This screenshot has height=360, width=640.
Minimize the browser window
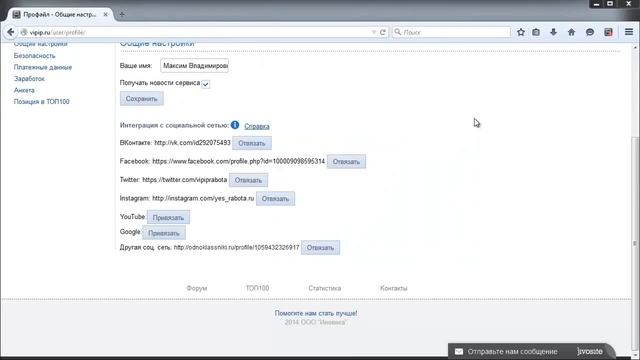point(596,4)
